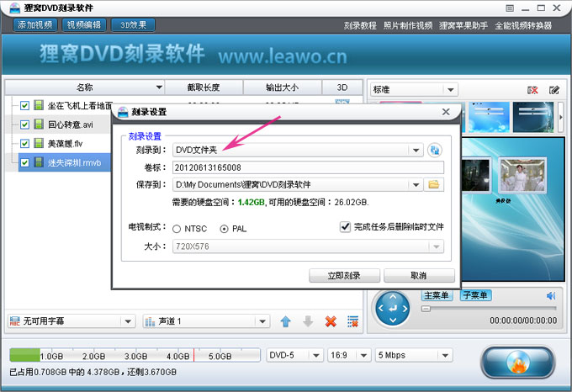Screen dimensions: 572x392
Task: Click the video file icon of 美茱媚.flv
Action: pyautogui.click(x=39, y=143)
